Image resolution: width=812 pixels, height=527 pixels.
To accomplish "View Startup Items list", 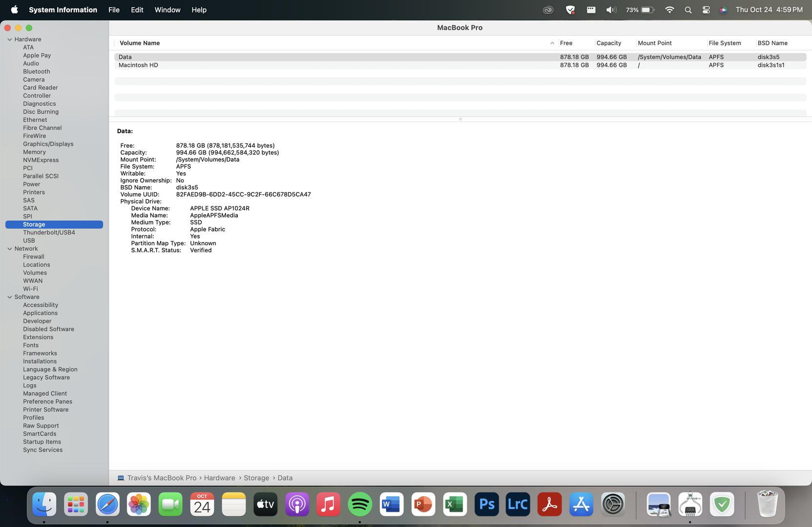I will 42,442.
